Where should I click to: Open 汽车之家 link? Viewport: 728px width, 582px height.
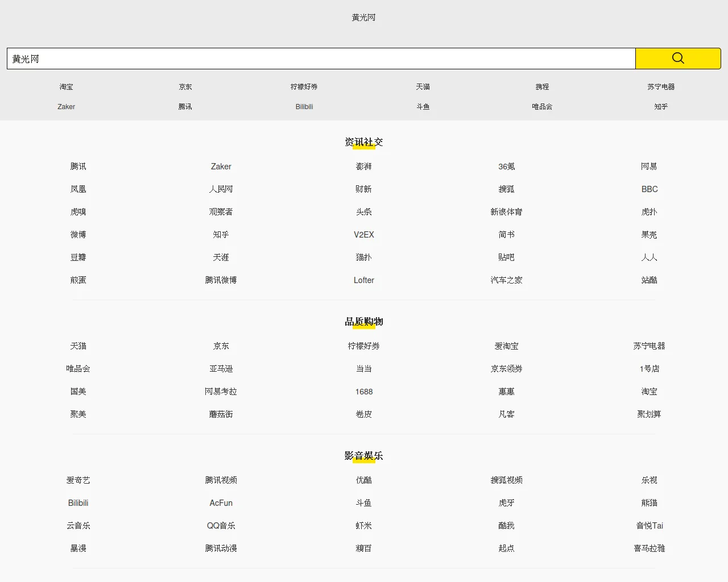tap(507, 280)
